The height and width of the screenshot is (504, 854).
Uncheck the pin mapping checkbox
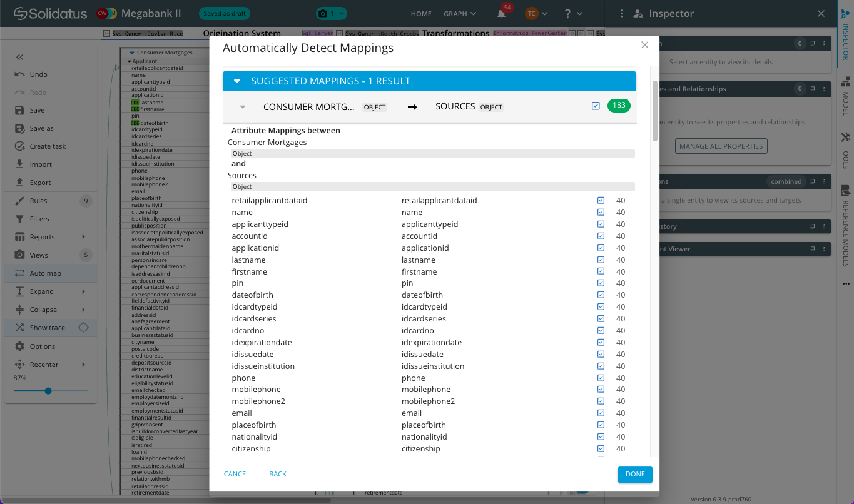tap(601, 283)
